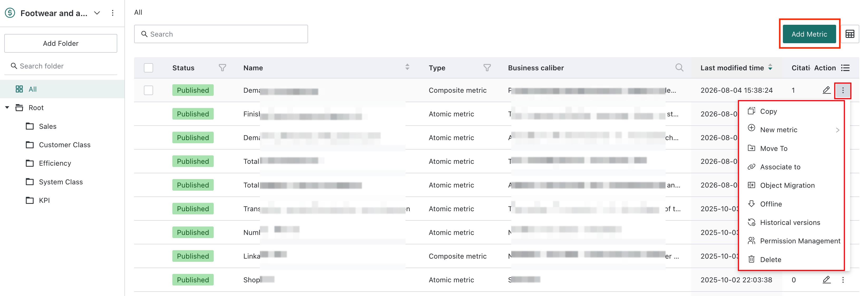Toggle the select-all checkbox in table header

tap(148, 68)
